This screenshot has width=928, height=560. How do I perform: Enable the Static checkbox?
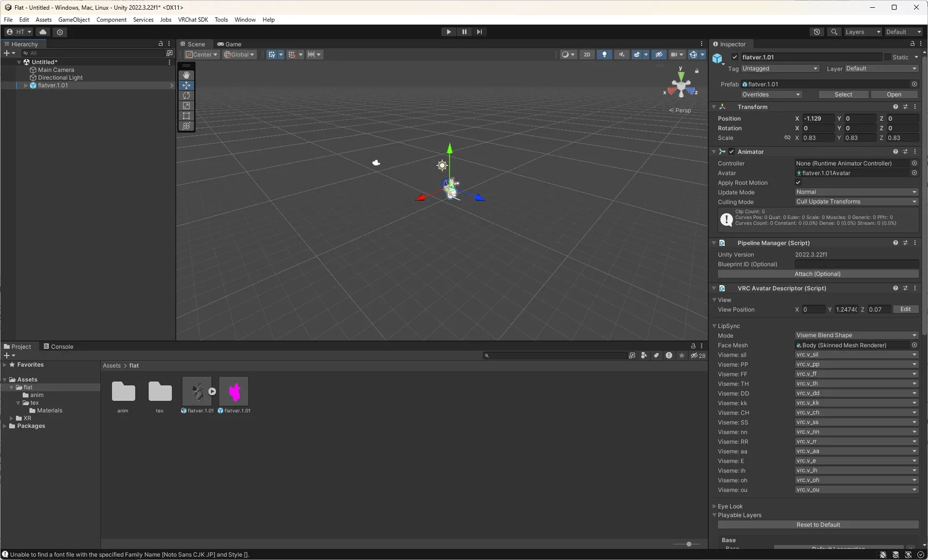tap(887, 57)
